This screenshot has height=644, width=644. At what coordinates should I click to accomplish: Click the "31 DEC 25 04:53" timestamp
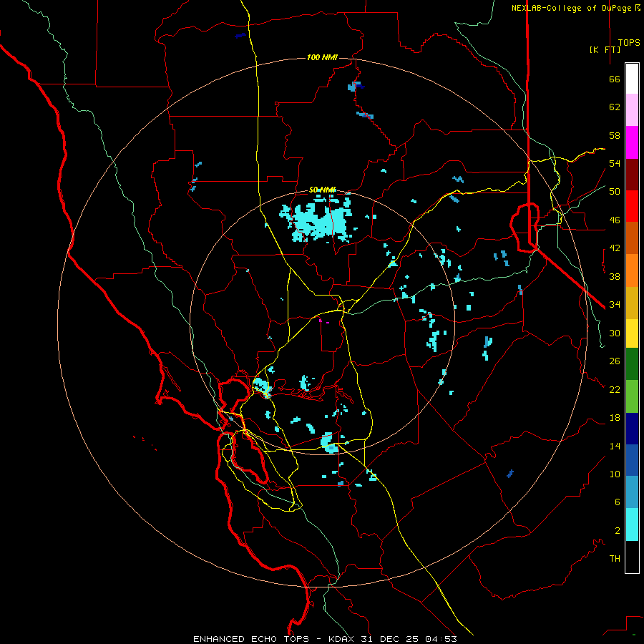pyautogui.click(x=409, y=639)
